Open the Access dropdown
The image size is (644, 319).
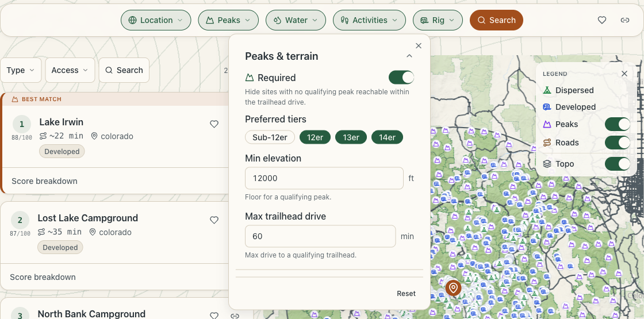[x=70, y=70]
